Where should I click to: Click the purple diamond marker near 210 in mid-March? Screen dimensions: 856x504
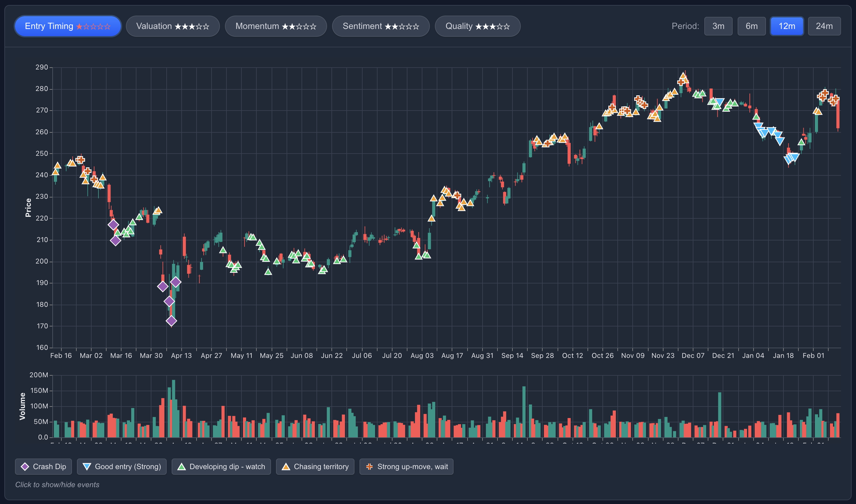point(116,240)
